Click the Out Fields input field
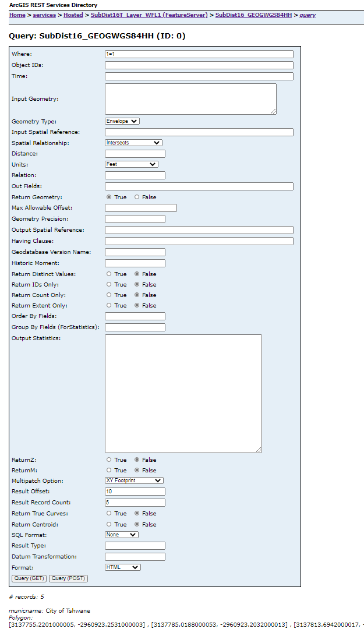 tap(199, 186)
